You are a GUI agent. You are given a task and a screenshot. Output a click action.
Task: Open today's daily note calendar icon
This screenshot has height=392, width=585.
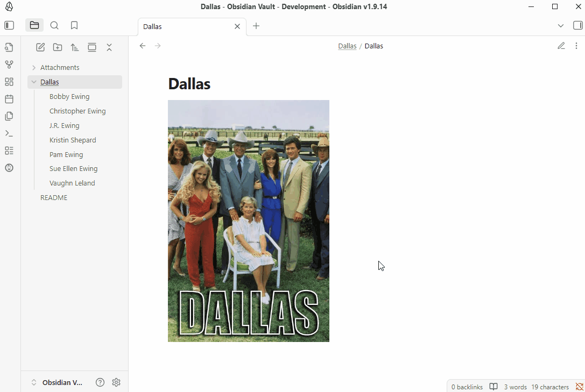(9, 99)
